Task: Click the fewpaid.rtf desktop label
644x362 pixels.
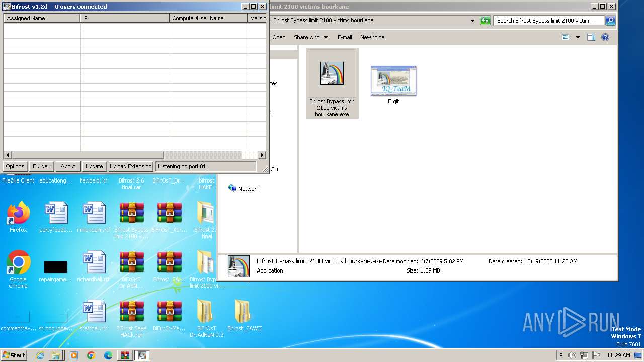Action: tap(94, 180)
